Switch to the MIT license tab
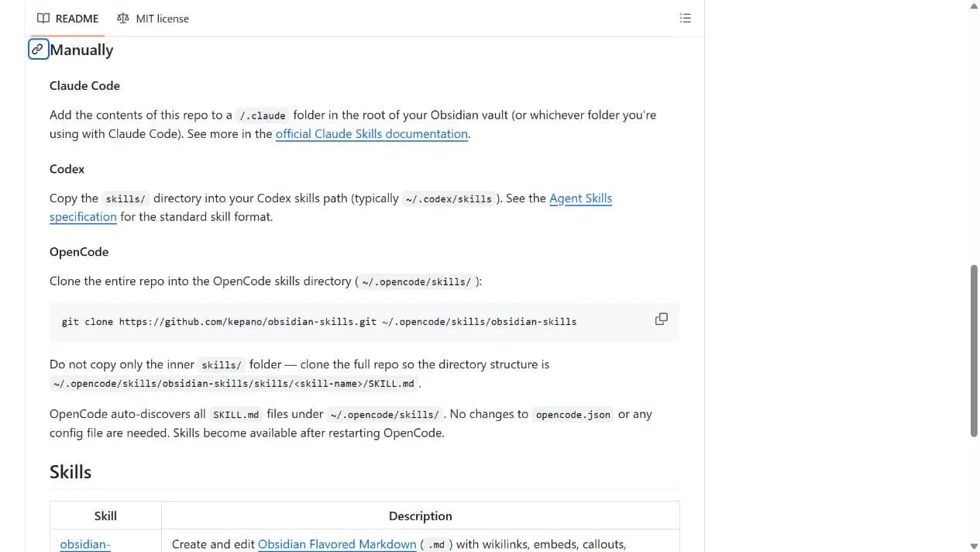This screenshot has height=552, width=980. coord(153,18)
